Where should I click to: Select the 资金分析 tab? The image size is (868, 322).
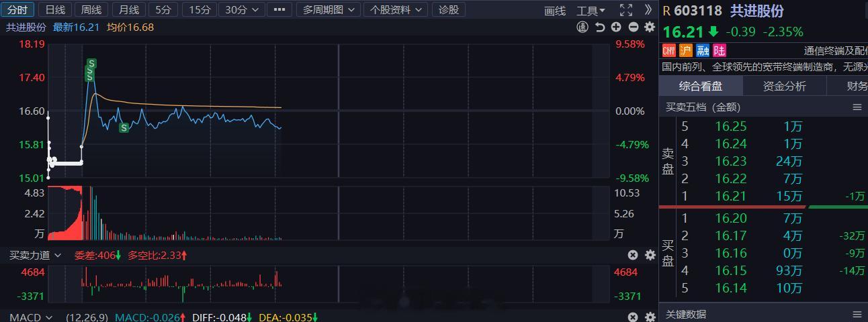pos(785,86)
